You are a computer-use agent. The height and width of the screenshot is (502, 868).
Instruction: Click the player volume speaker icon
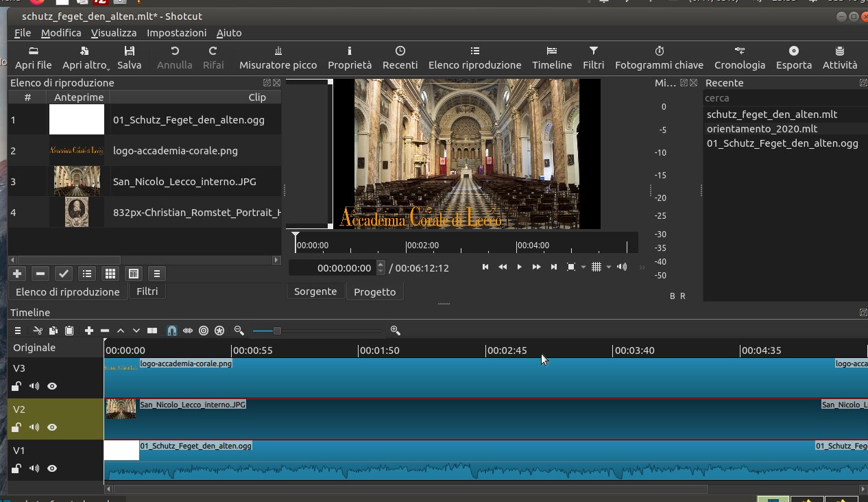tap(622, 267)
